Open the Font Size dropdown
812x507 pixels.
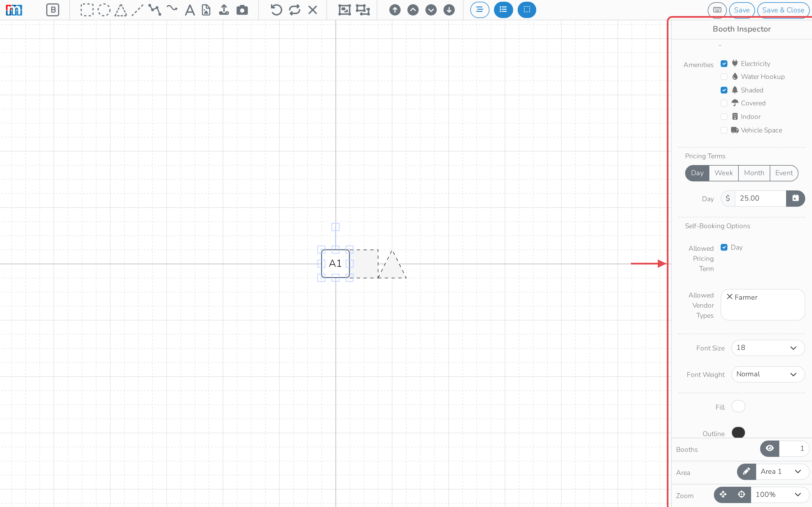click(768, 348)
